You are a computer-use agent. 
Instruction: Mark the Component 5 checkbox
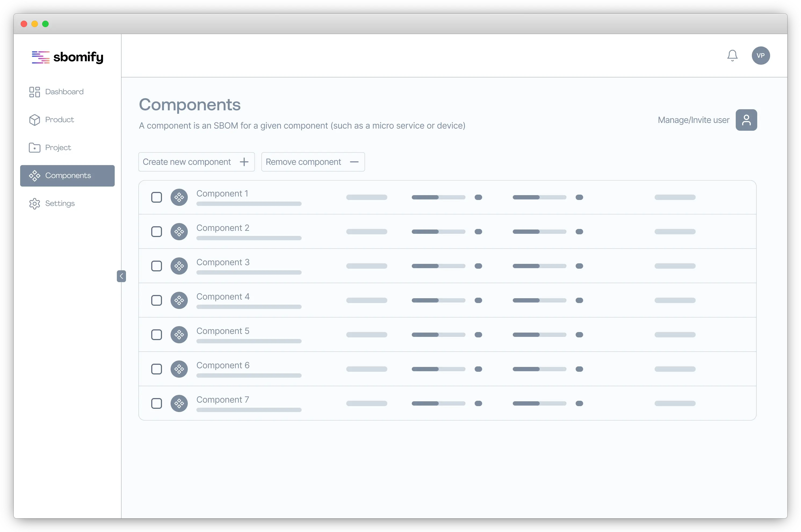point(157,334)
